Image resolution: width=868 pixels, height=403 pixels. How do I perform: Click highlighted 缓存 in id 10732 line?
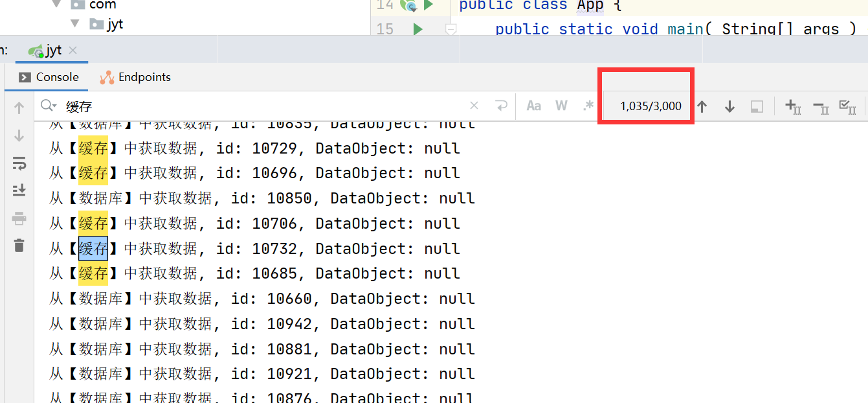[x=93, y=249]
